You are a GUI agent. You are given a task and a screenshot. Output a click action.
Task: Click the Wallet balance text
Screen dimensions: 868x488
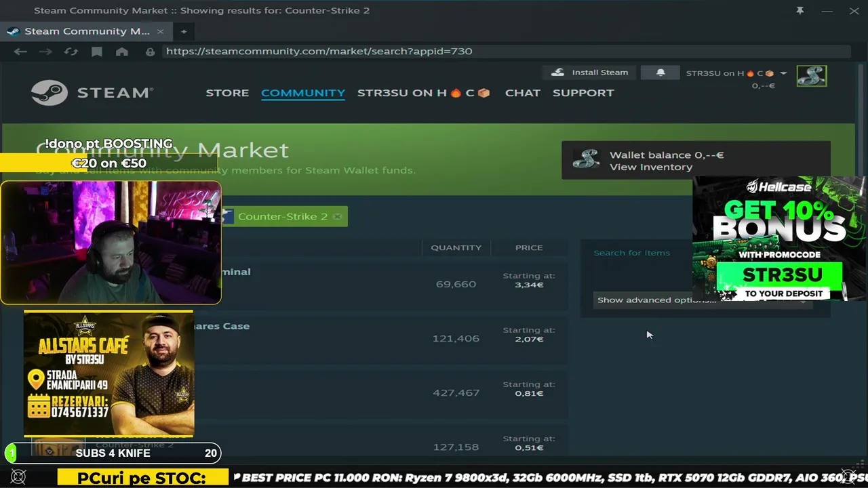(667, 155)
